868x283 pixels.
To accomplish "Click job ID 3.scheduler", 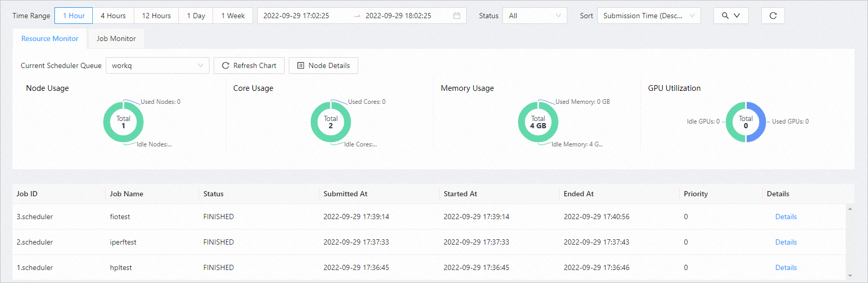I will point(35,217).
